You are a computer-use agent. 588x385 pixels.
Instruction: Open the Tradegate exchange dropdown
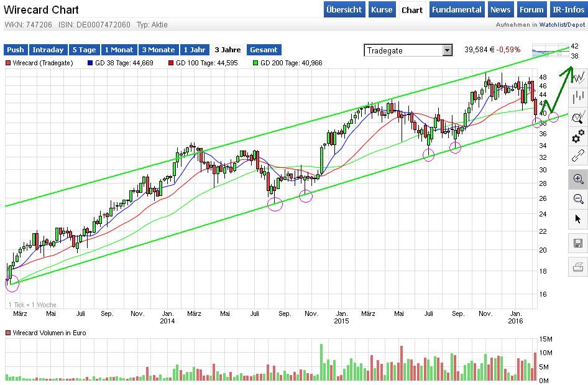pyautogui.click(x=408, y=50)
